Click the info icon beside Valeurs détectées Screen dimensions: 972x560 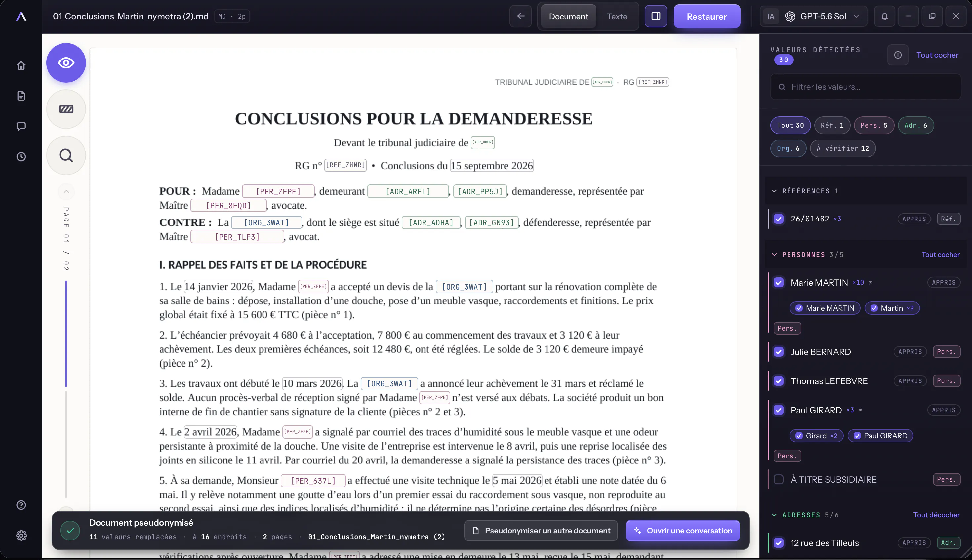pos(898,55)
